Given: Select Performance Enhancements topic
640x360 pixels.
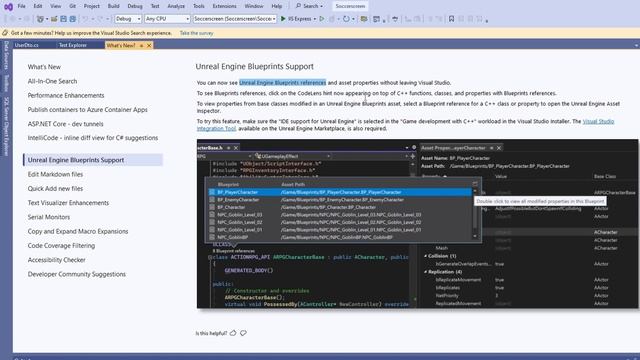Looking at the screenshot, I should 66,96.
